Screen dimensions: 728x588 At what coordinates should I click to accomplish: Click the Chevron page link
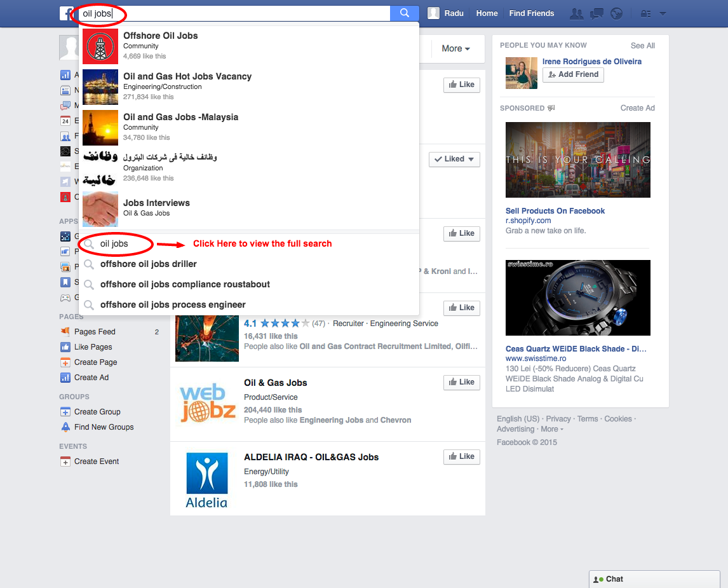[396, 420]
